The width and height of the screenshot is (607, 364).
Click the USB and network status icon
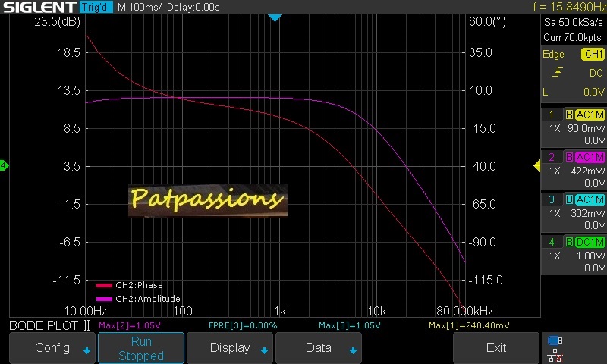click(555, 347)
